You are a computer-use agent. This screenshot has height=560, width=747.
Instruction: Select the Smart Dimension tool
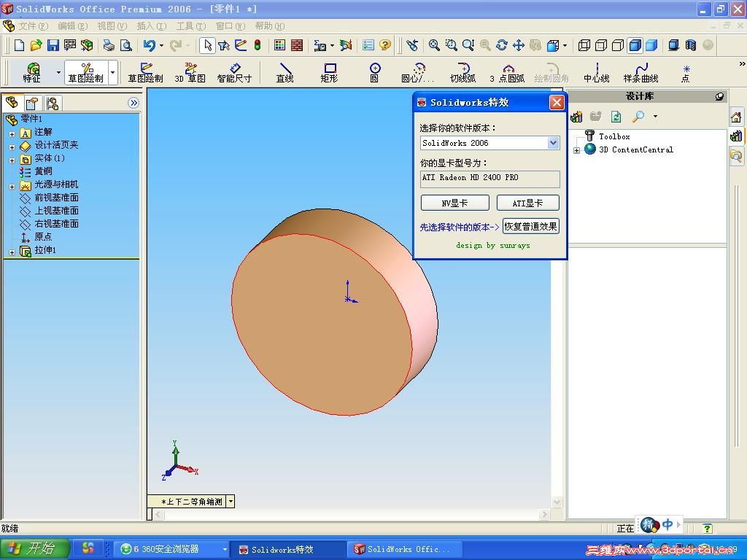pos(234,72)
